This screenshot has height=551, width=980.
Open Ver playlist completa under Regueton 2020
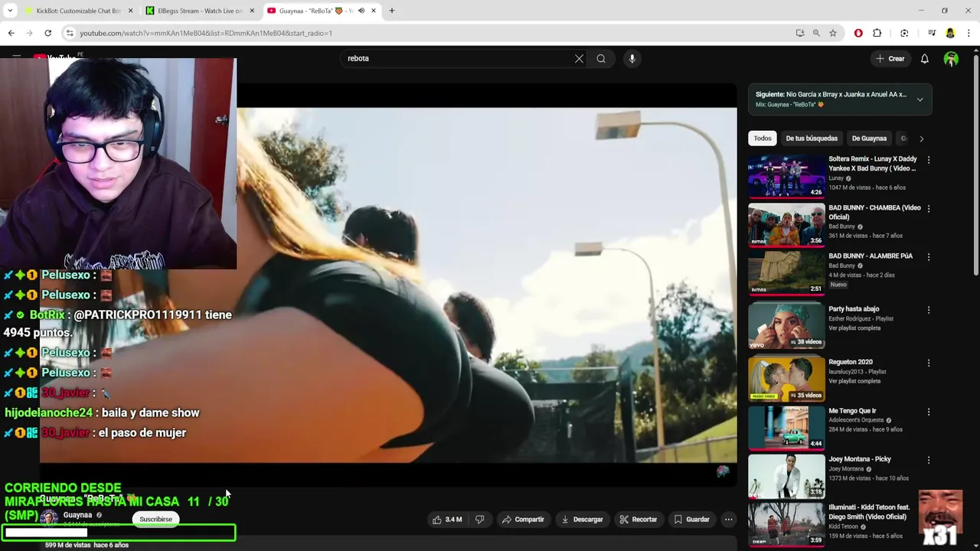coord(854,381)
